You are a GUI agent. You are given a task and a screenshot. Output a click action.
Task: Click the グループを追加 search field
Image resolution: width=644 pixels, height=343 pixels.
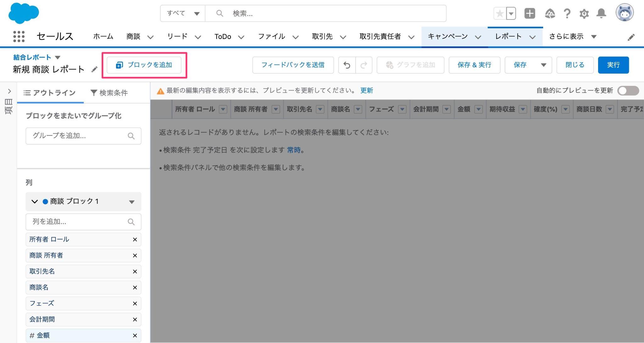point(83,136)
